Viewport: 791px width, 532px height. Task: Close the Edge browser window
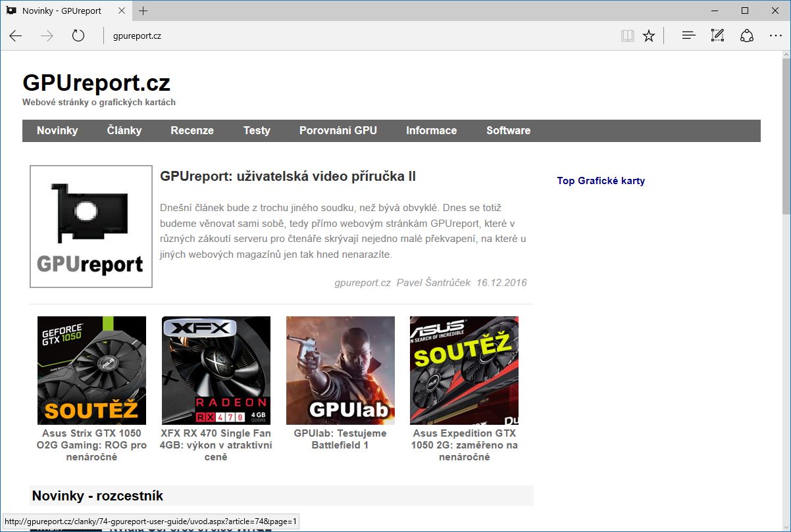coord(775,11)
